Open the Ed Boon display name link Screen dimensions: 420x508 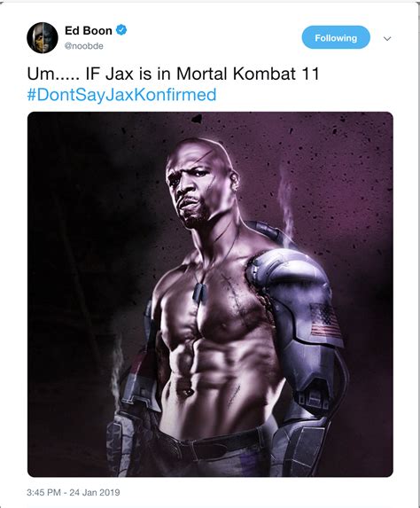pyautogui.click(x=89, y=30)
